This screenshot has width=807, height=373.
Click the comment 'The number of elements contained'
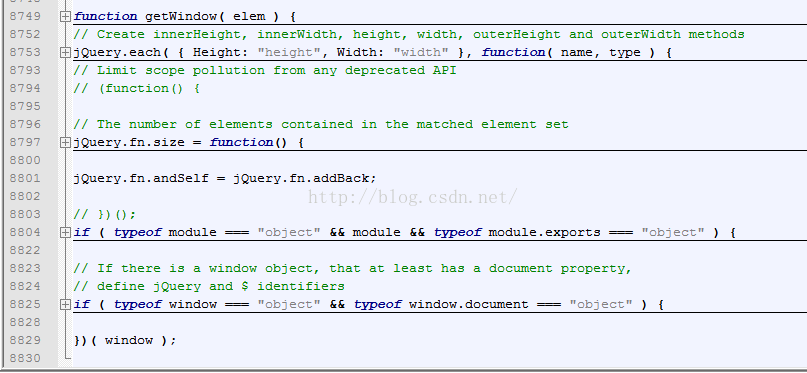tap(321, 125)
